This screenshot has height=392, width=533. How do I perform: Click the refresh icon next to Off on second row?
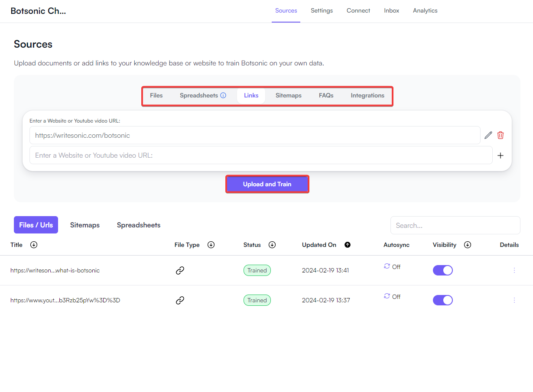[386, 296]
